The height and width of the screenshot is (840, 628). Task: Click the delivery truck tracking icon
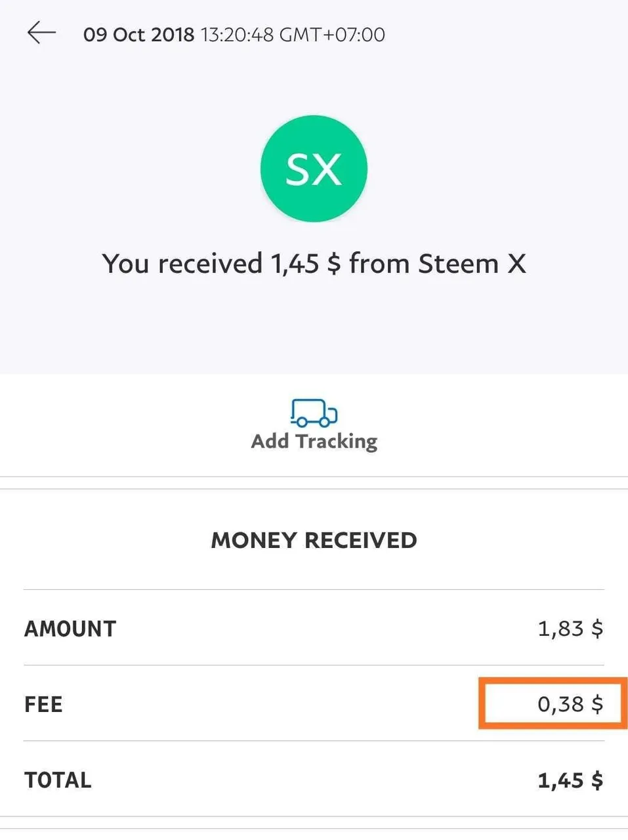[314, 413]
